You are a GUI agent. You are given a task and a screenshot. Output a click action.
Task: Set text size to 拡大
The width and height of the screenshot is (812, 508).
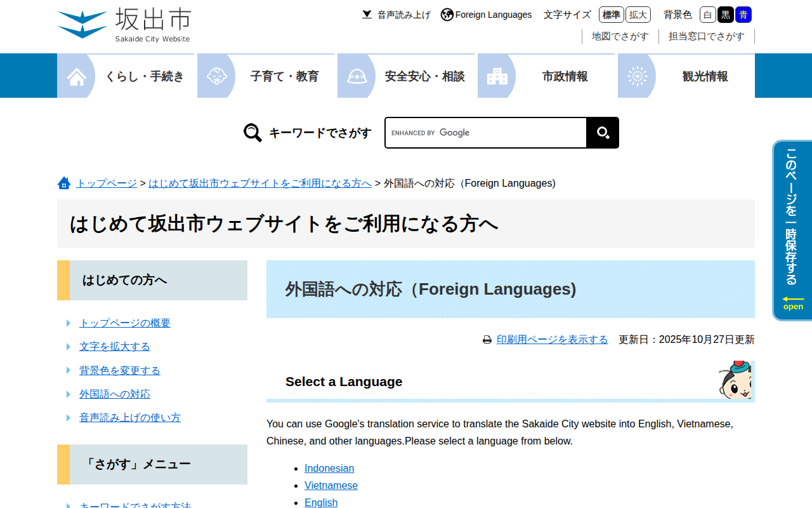click(x=638, y=15)
